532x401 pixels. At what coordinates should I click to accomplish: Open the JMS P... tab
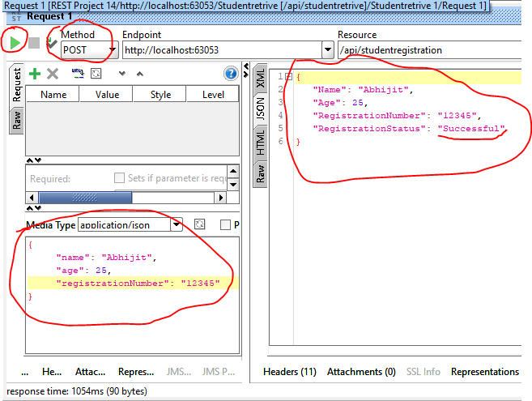click(x=219, y=372)
